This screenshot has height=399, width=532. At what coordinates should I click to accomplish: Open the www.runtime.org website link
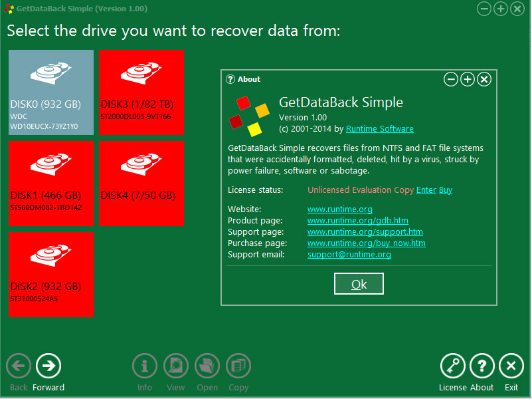pyautogui.click(x=339, y=209)
